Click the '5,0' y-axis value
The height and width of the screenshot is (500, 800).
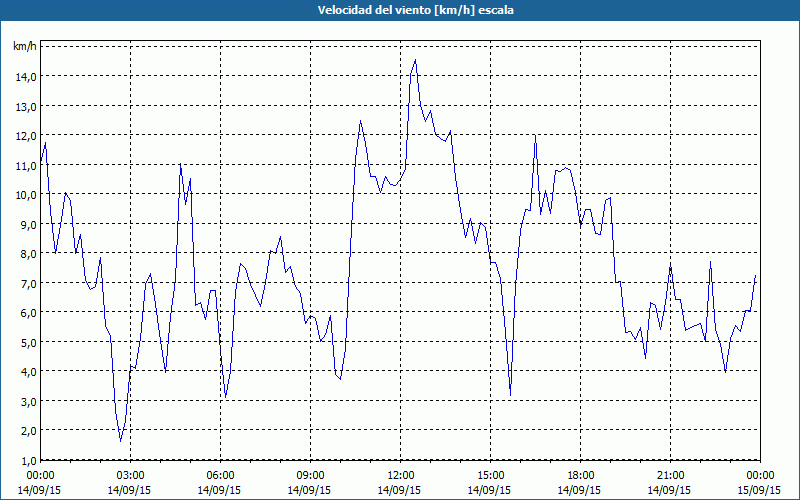pos(28,342)
